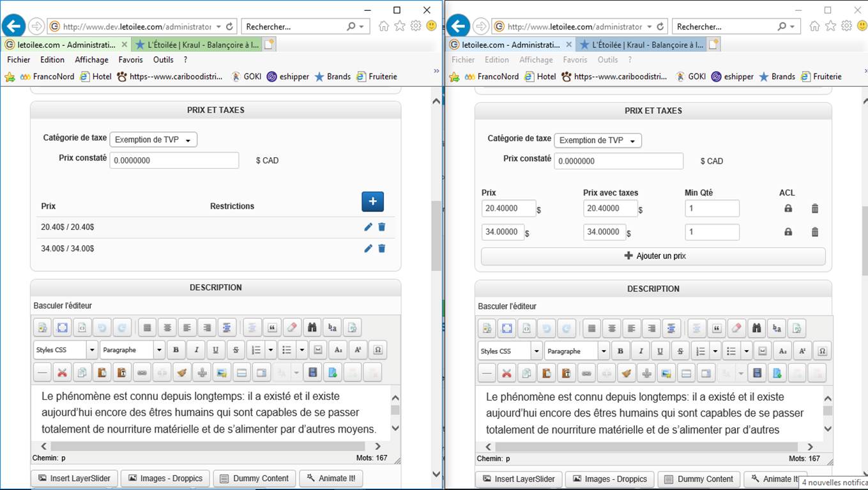Open the Fichier menu in the left browser

pyautogui.click(x=19, y=59)
